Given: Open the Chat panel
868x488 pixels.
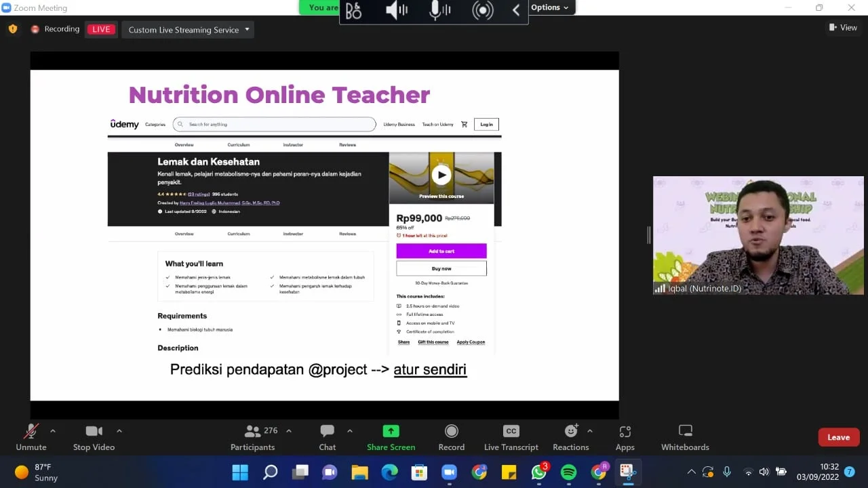Looking at the screenshot, I should (328, 437).
